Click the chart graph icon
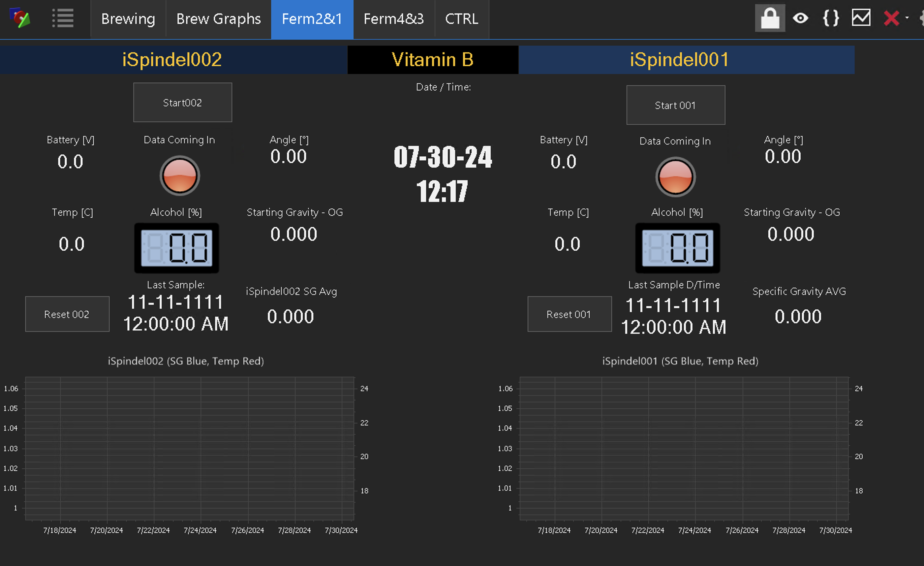This screenshot has height=566, width=924. pos(861,18)
